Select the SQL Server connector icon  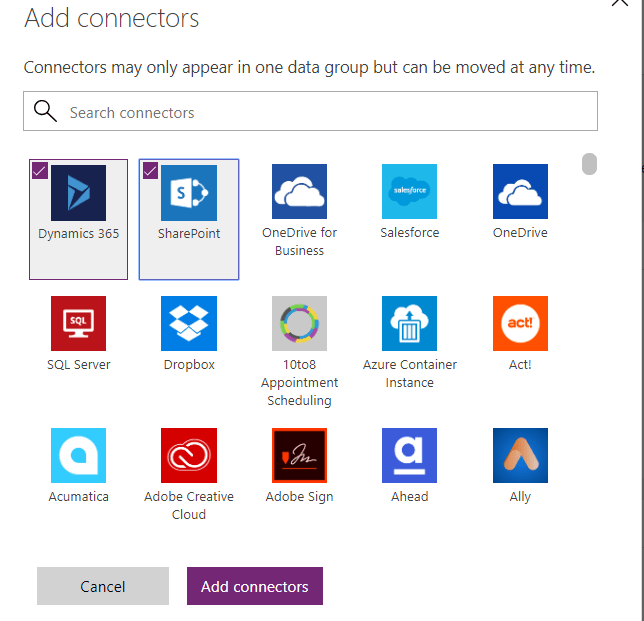(78, 323)
